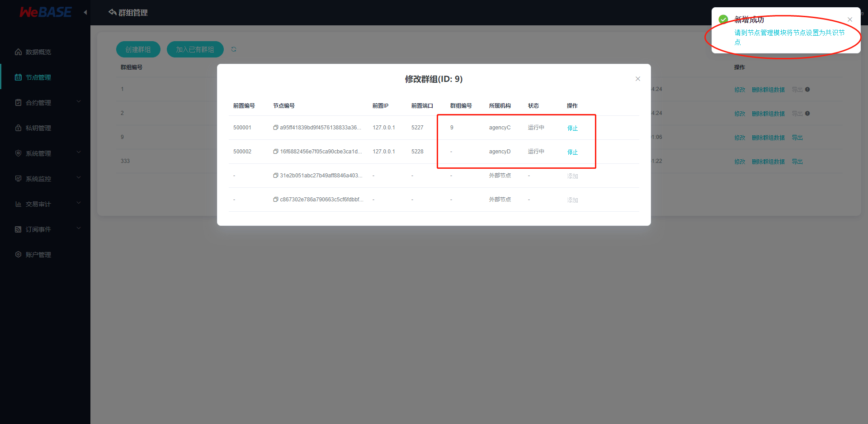Click the 交易审计 chart icon
Viewport: 868px width, 424px height.
pos(18,204)
